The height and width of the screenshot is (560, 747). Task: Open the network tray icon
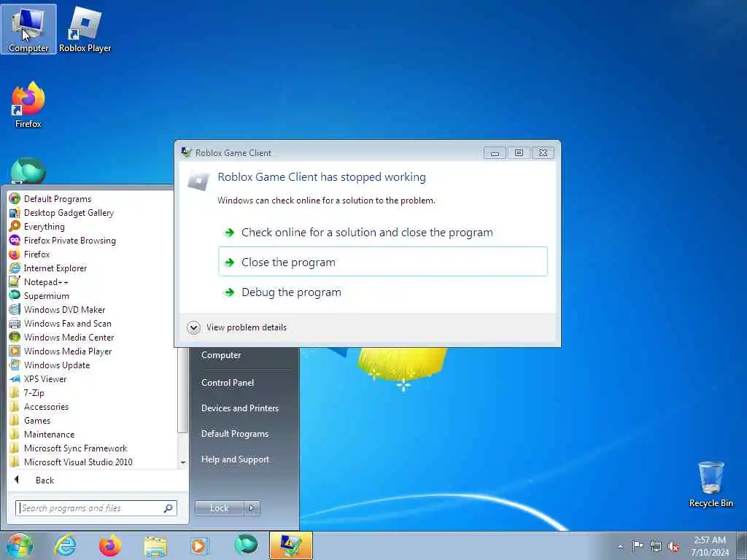(x=656, y=546)
